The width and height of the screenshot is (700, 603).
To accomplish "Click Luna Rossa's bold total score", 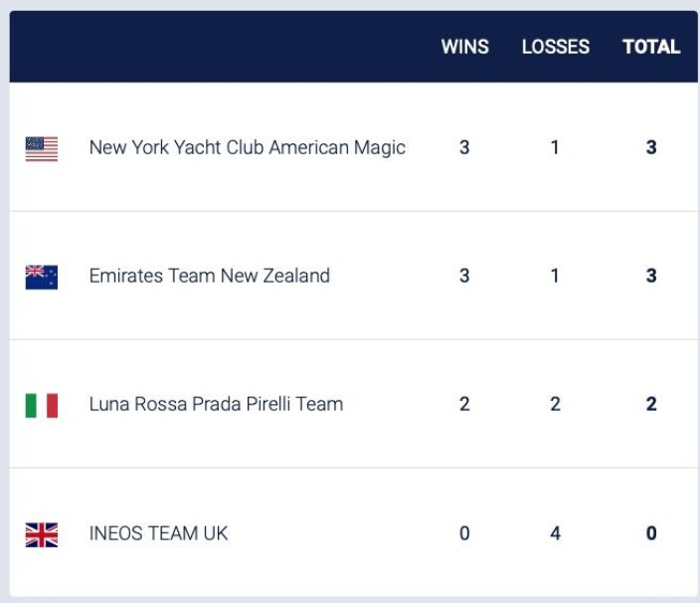I will [651, 404].
